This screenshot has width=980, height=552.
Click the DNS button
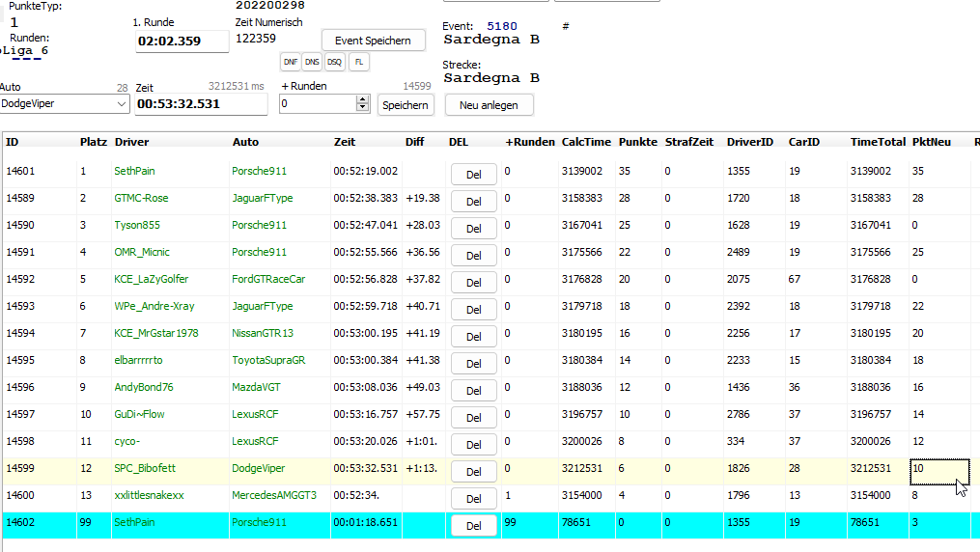click(x=312, y=62)
